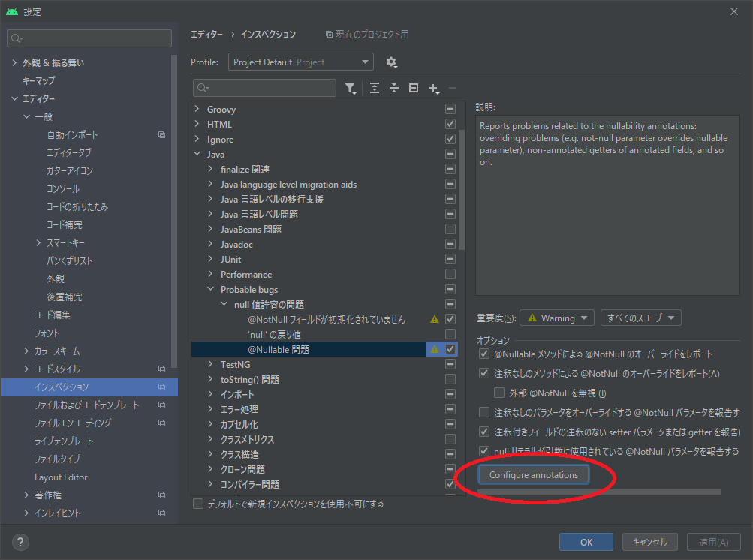Open profile settings via the gear icon

[x=391, y=62]
